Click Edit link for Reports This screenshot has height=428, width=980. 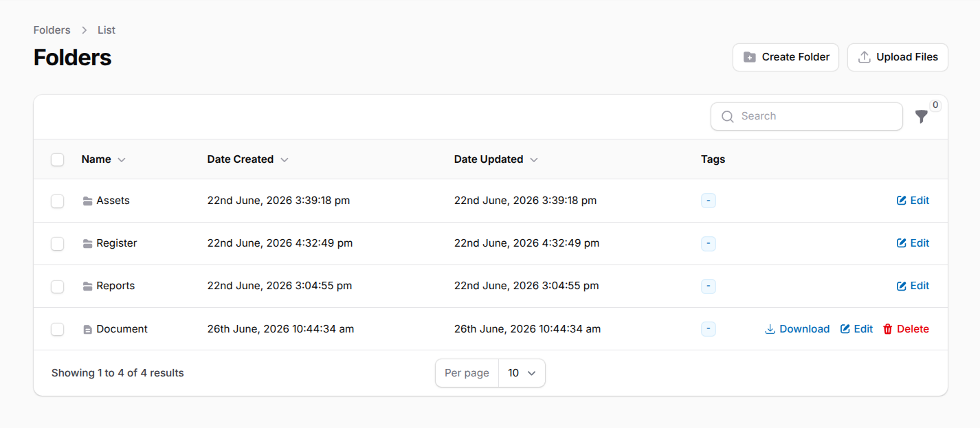(x=913, y=286)
